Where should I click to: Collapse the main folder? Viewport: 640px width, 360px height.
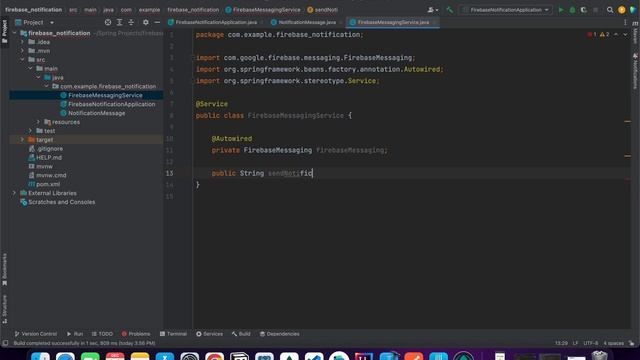point(31,69)
